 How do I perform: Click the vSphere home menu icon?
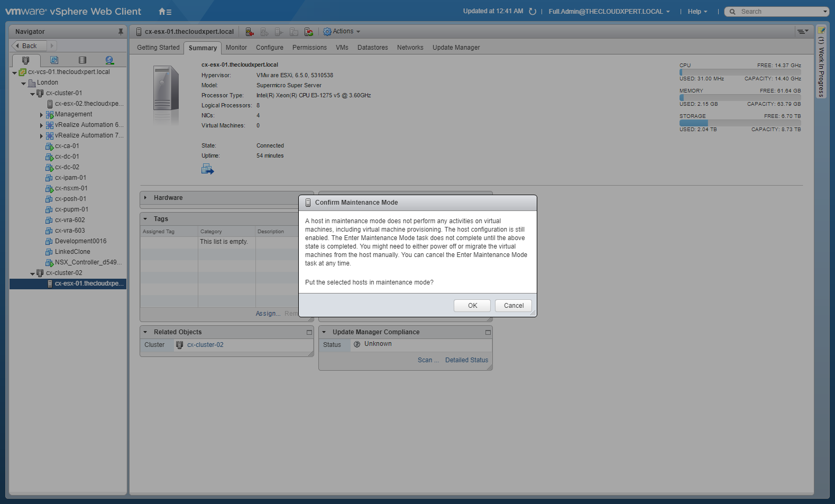click(165, 12)
